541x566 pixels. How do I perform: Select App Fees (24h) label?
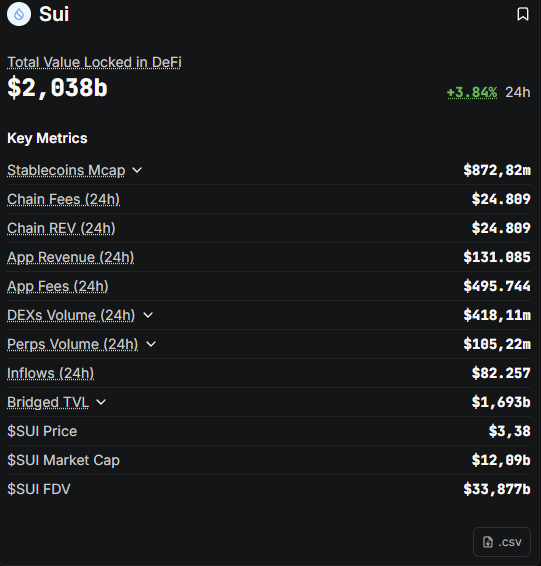[58, 286]
